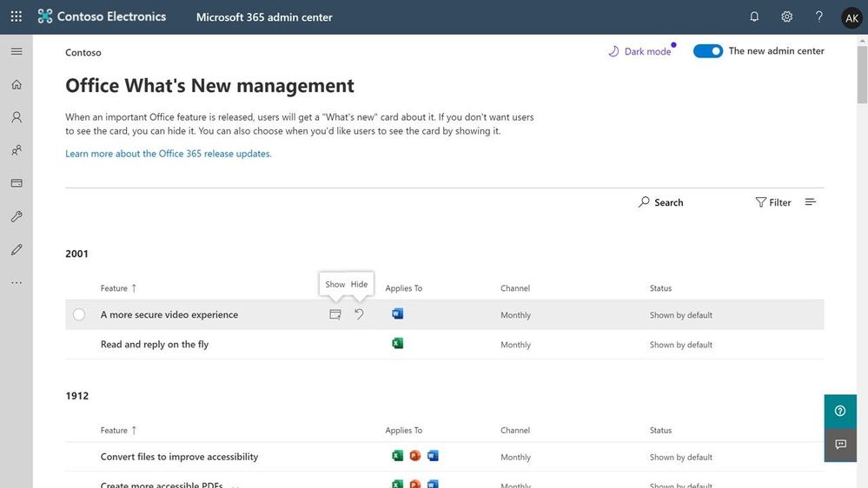The height and width of the screenshot is (488, 868).
Task: Open Billing card icon in sidebar
Action: coord(17,183)
